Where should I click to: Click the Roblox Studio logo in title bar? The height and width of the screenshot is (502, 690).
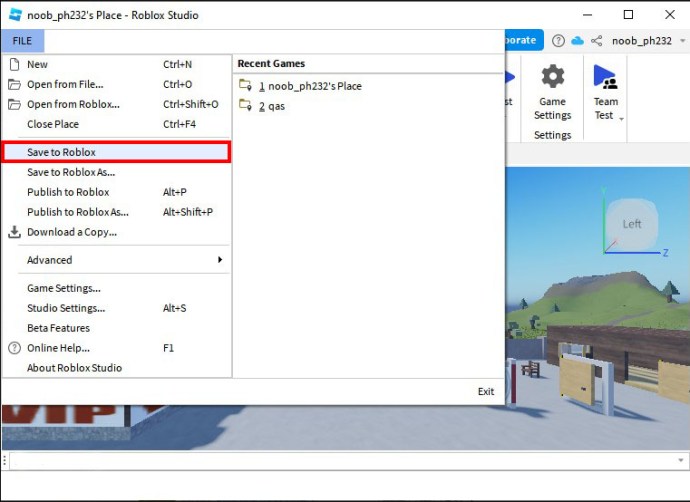[x=15, y=15]
